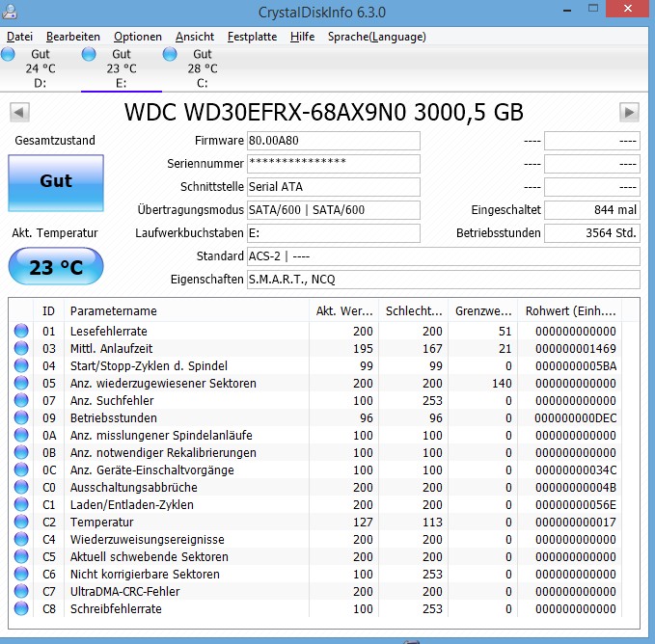
Task: Click status orb for UltraDMA-CRC-Fehler row
Action: [x=21, y=591]
